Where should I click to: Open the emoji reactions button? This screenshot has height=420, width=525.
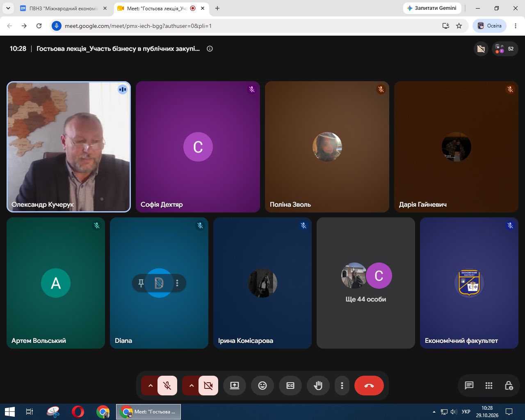(262, 386)
